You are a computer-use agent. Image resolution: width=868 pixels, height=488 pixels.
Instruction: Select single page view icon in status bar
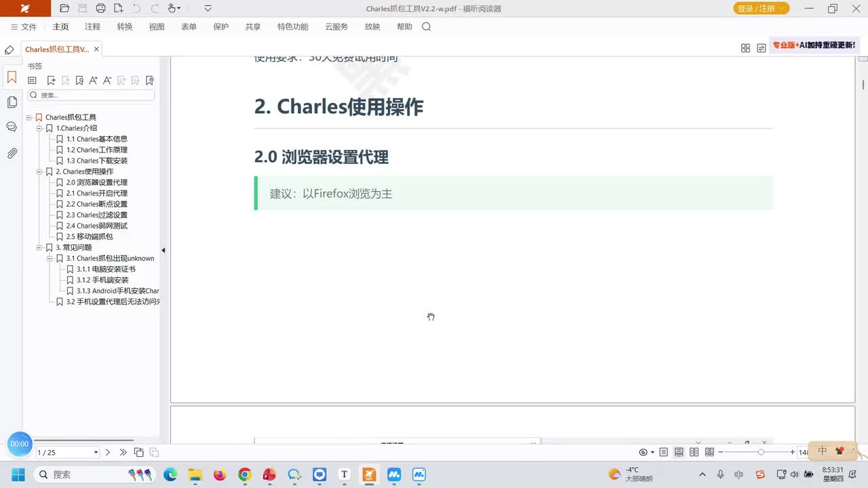click(x=663, y=452)
